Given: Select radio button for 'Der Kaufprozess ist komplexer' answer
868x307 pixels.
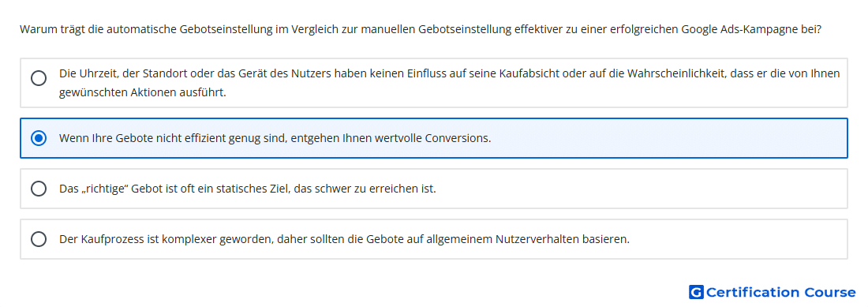Looking at the screenshot, I should 39,239.
